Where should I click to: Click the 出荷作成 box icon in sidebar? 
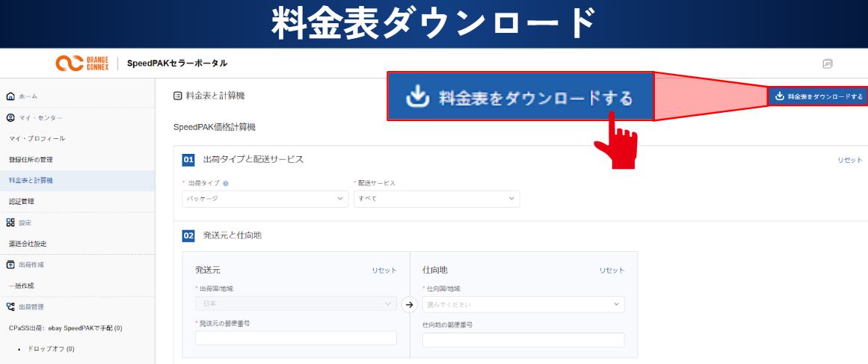coord(10,265)
